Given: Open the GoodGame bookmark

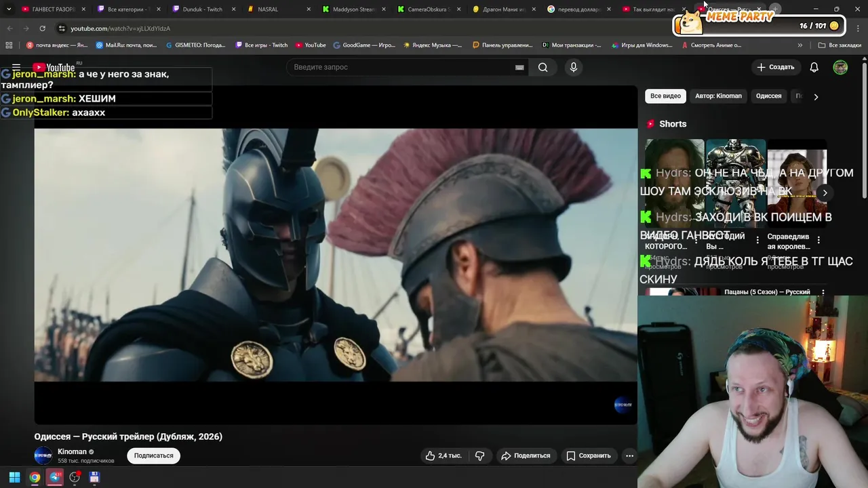Looking at the screenshot, I should point(364,45).
